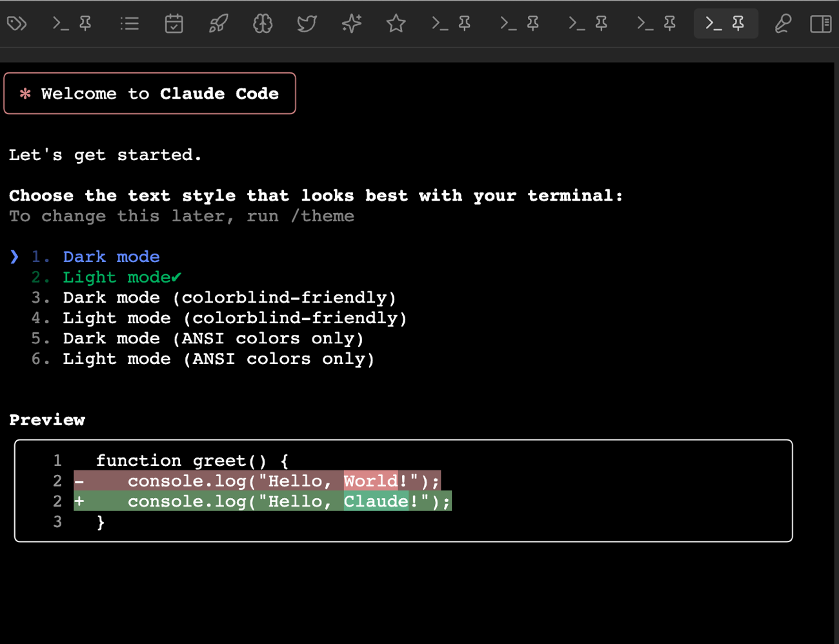The height and width of the screenshot is (644, 839).
Task: Click the green added line in Preview
Action: pos(262,501)
